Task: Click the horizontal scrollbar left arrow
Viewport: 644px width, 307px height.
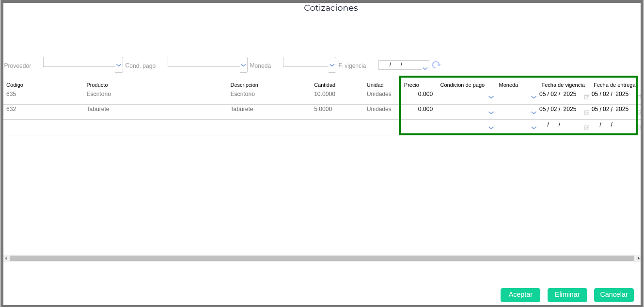Action: [6, 259]
